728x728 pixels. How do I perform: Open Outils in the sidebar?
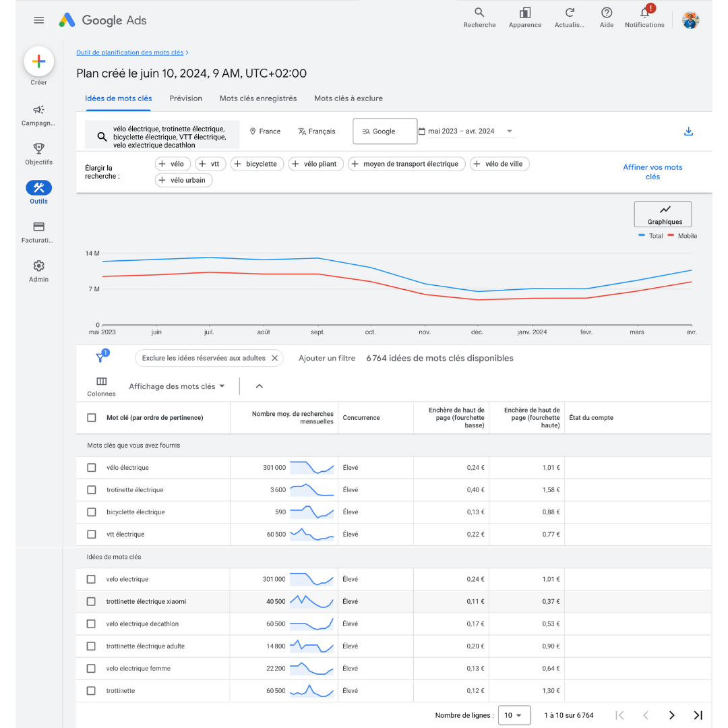pyautogui.click(x=38, y=193)
